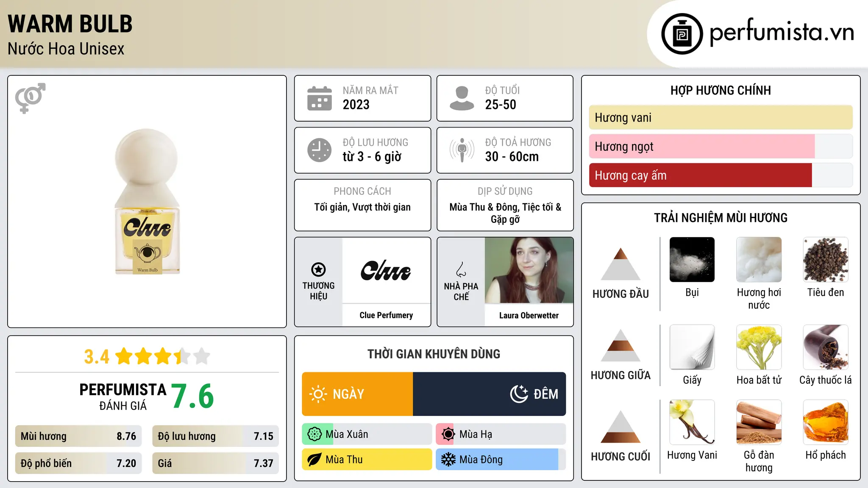The height and width of the screenshot is (488, 868).
Task: Click the Hương vani accord bar
Action: 721,117
